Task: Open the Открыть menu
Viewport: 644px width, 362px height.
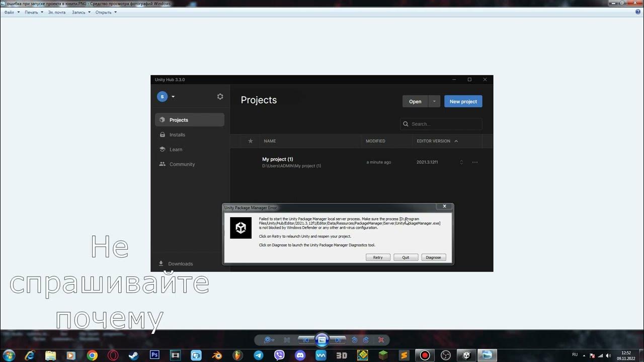Action: point(106,12)
